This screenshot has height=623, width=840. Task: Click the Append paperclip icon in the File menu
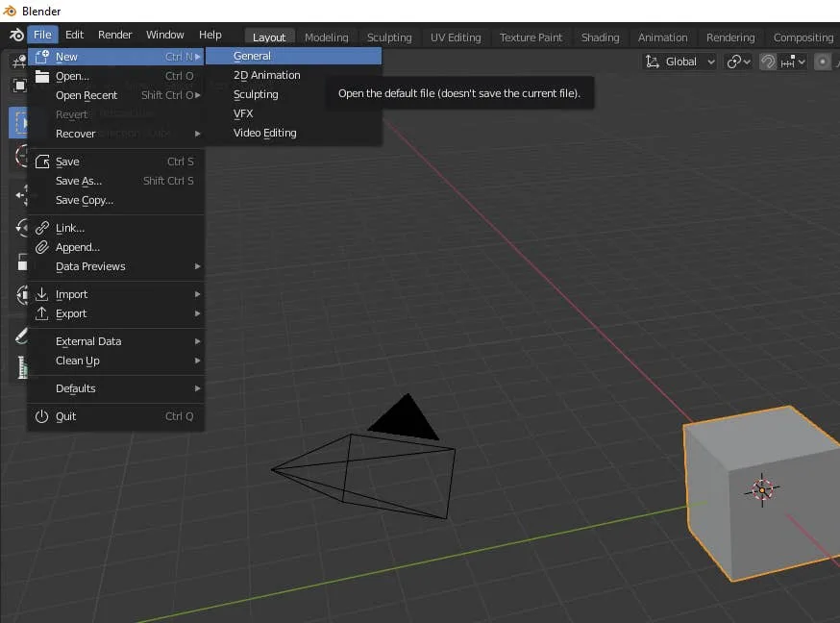(41, 247)
